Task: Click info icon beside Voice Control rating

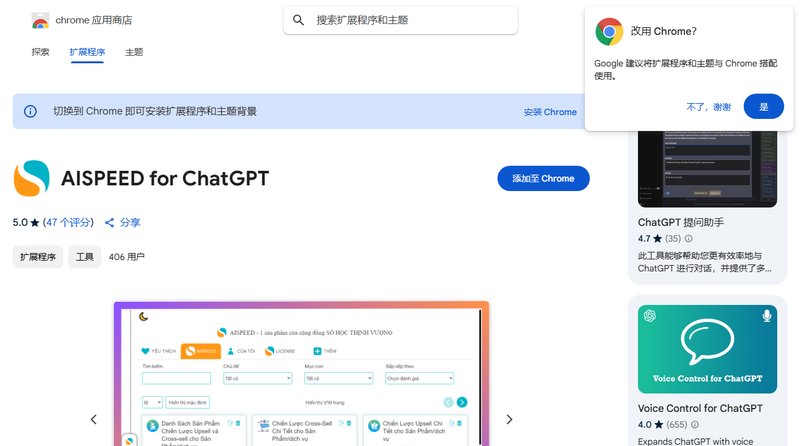Action: pyautogui.click(x=695, y=425)
